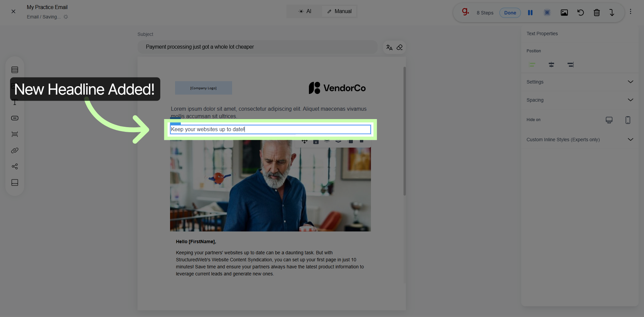
Task: Click the red 'g.' logo in the recorder toolbar
Action: tap(465, 12)
